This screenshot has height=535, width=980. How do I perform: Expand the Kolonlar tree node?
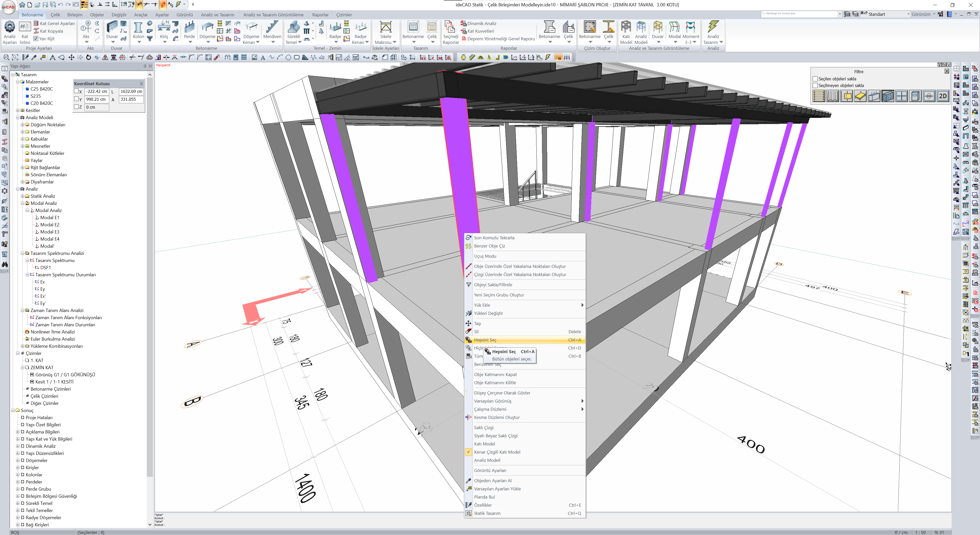pyautogui.click(x=18, y=475)
